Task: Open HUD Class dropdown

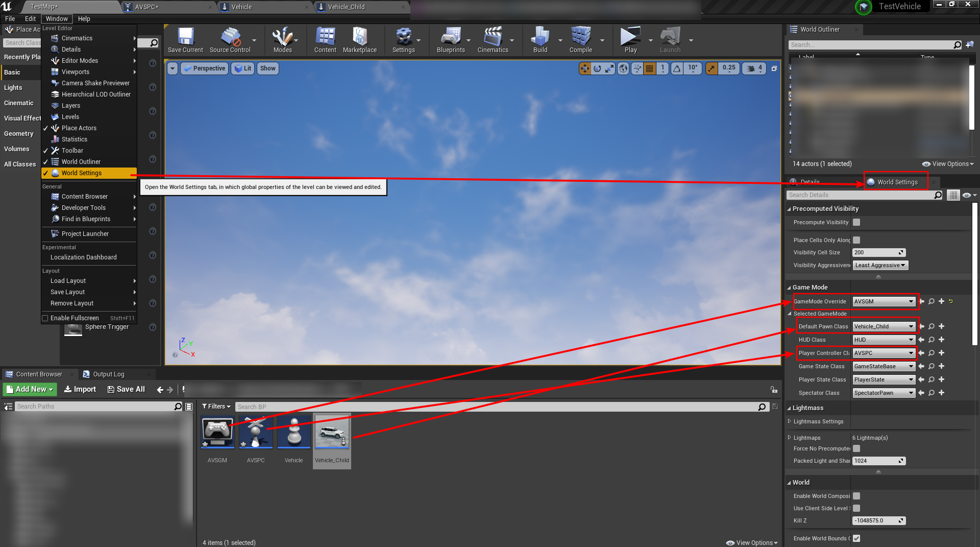Action: tap(884, 340)
